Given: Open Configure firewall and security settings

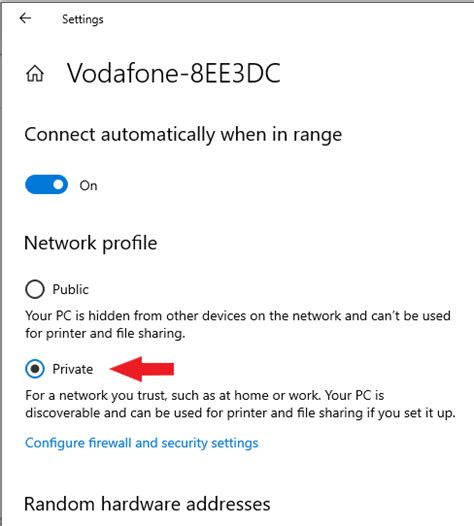Looking at the screenshot, I should coord(142,443).
